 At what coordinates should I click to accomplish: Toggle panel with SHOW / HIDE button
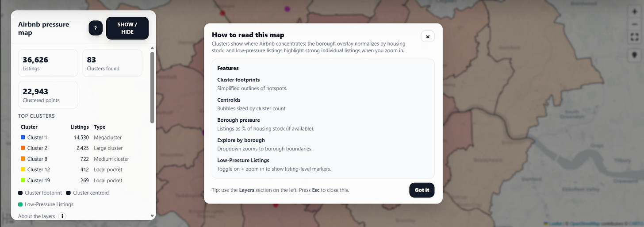(127, 28)
